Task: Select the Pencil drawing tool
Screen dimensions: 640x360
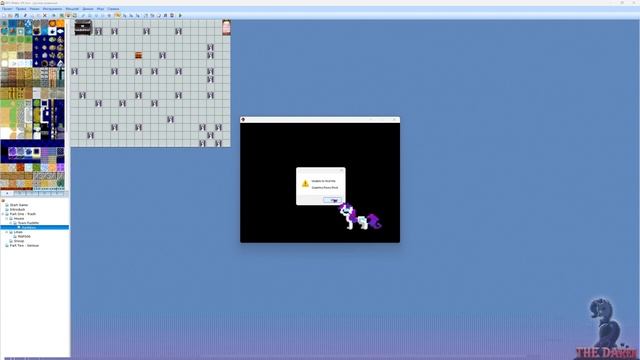Action: pyautogui.click(x=83, y=16)
